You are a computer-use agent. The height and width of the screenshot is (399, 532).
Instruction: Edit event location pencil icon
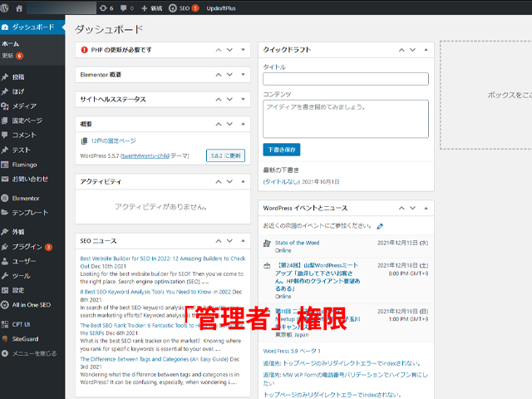pyautogui.click(x=380, y=226)
